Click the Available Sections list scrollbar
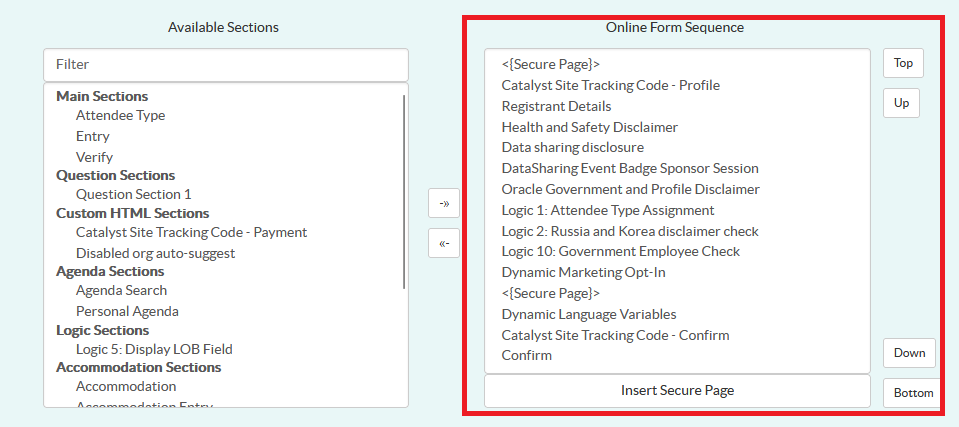 pyautogui.click(x=404, y=190)
